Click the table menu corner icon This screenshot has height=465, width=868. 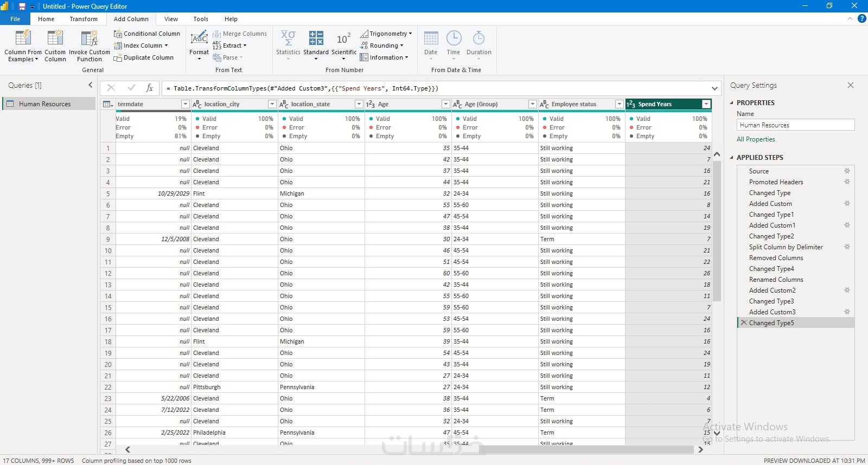pyautogui.click(x=107, y=104)
